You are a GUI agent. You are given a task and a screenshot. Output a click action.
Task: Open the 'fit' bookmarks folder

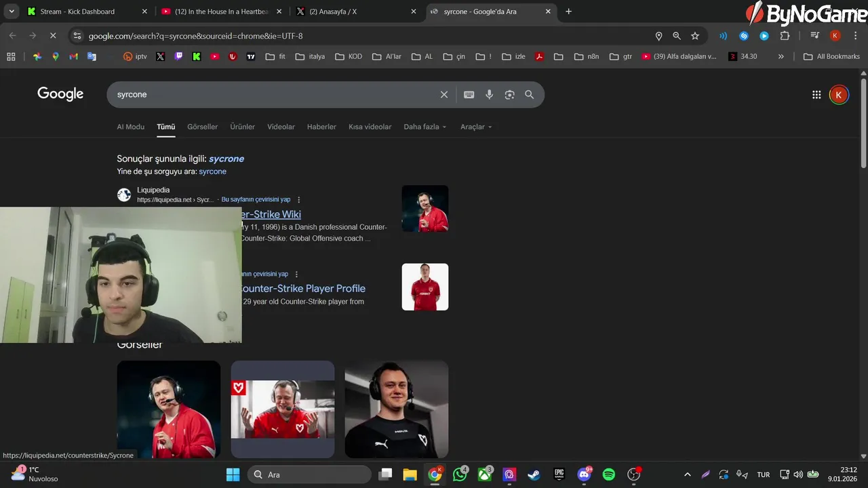275,56
